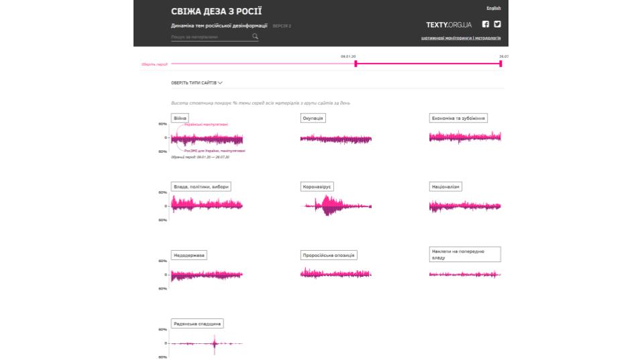Click the period slider's end handle
This screenshot has width=644, height=362.
coord(500,64)
